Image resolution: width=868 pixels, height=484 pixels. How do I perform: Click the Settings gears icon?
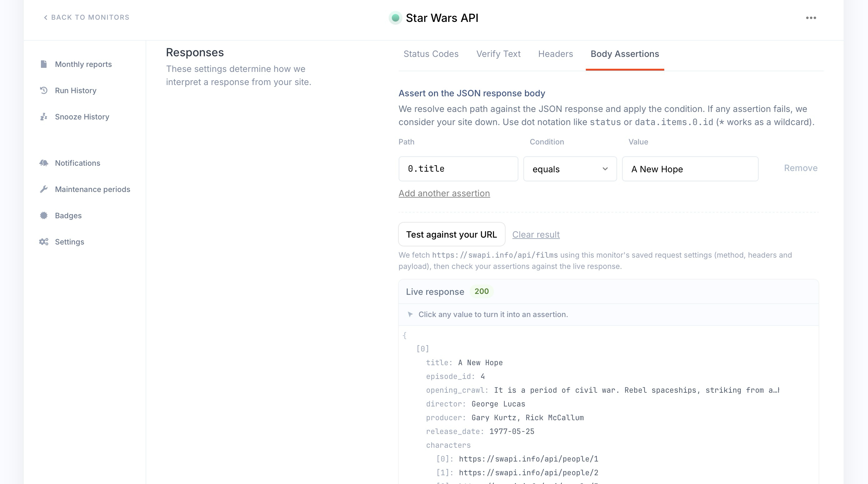point(43,242)
